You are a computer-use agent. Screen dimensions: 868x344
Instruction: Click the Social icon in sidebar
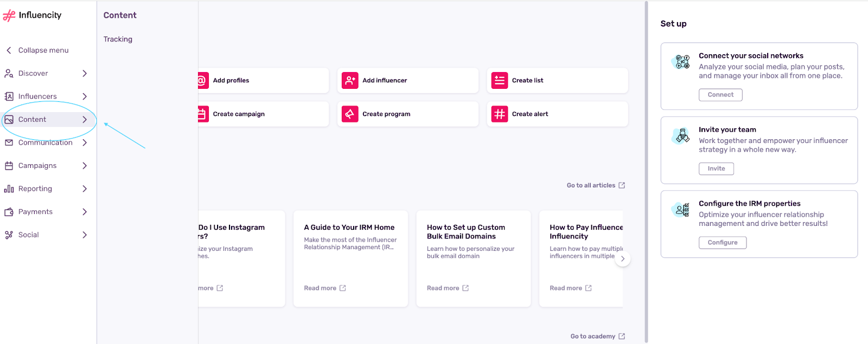tap(9, 235)
